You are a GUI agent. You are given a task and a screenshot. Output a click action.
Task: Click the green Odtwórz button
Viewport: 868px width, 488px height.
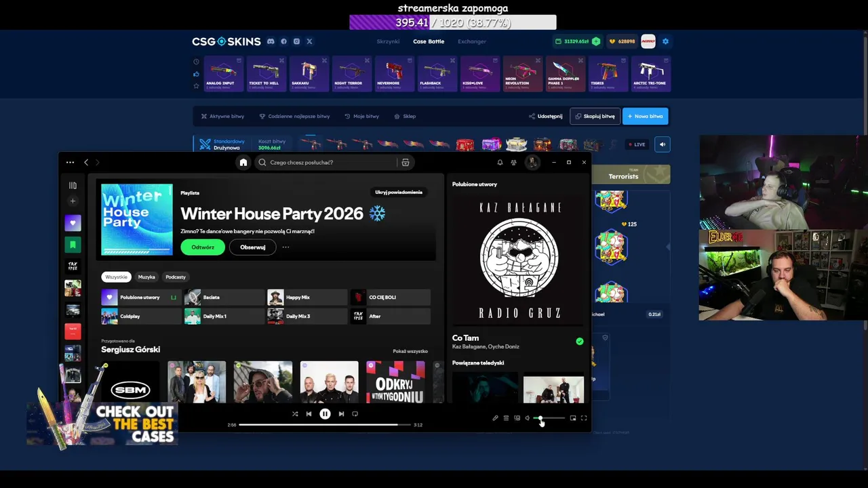tap(202, 247)
